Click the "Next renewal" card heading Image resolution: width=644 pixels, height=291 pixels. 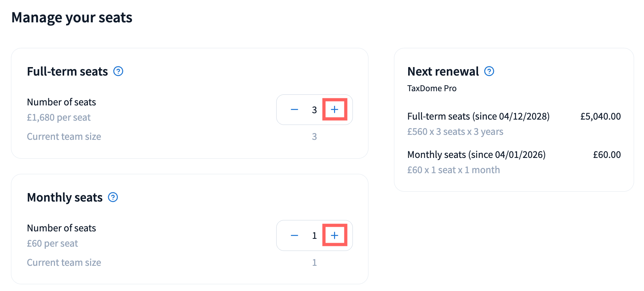pos(443,72)
